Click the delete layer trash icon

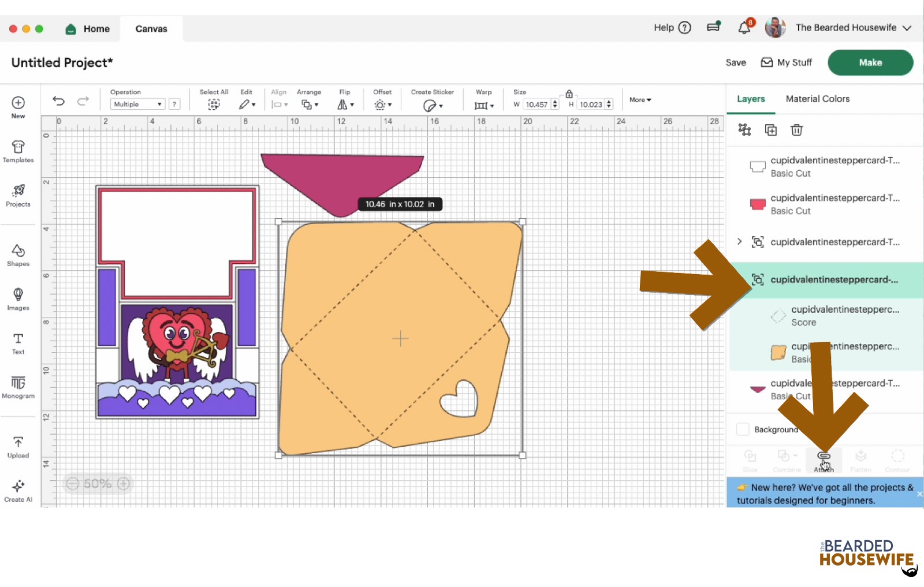[x=797, y=130]
